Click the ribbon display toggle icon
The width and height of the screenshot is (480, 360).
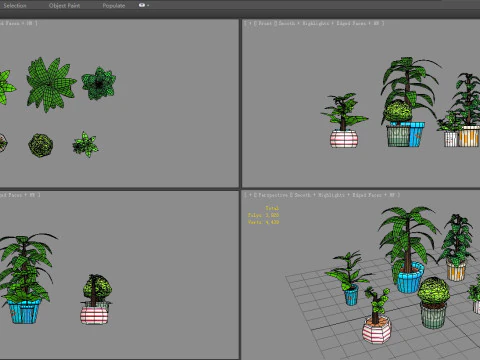(x=142, y=5)
